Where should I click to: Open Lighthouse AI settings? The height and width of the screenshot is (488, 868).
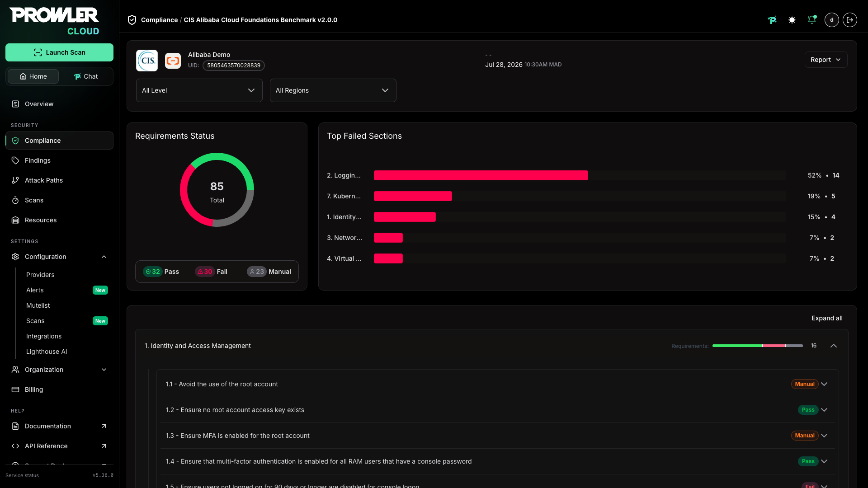47,352
